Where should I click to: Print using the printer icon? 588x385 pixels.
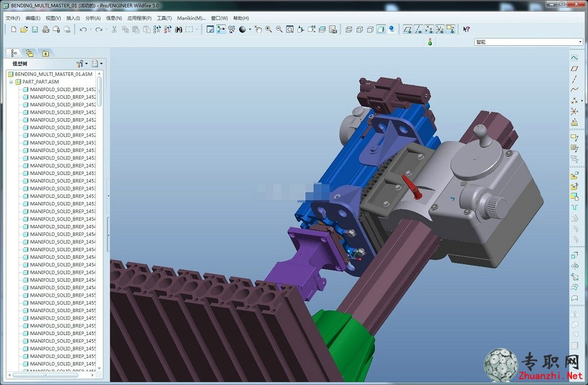[x=46, y=29]
